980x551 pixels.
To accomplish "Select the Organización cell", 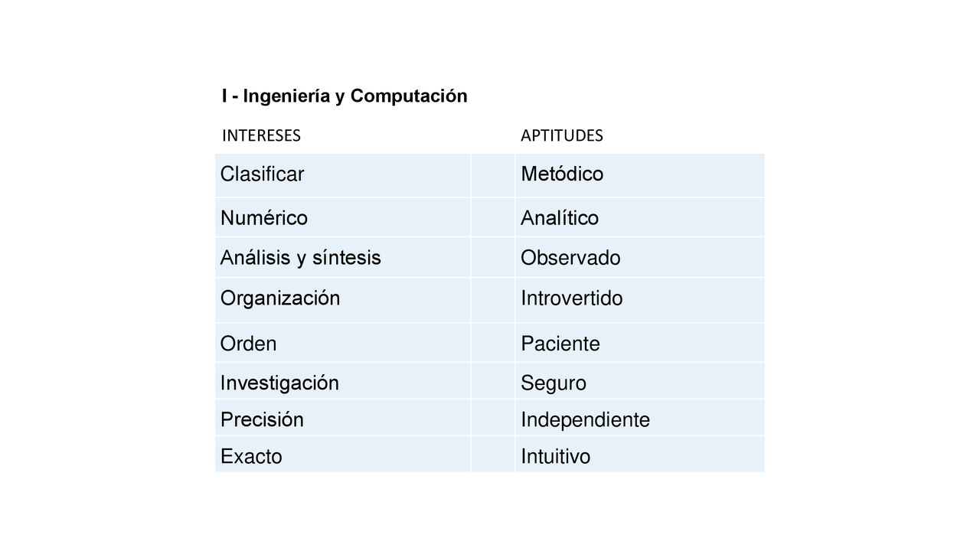I will coord(342,300).
